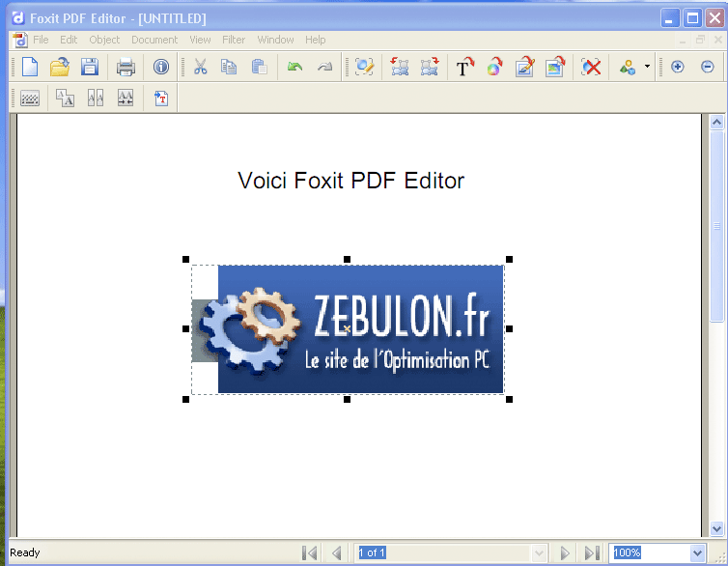Go to the next page
The image size is (728, 566).
pyautogui.click(x=565, y=552)
